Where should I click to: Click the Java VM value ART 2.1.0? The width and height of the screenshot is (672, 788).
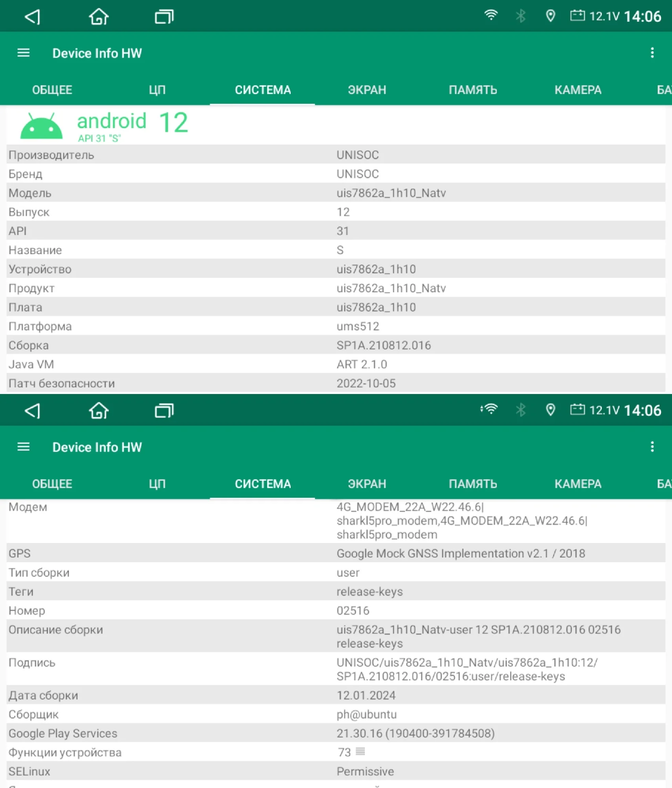(x=362, y=364)
